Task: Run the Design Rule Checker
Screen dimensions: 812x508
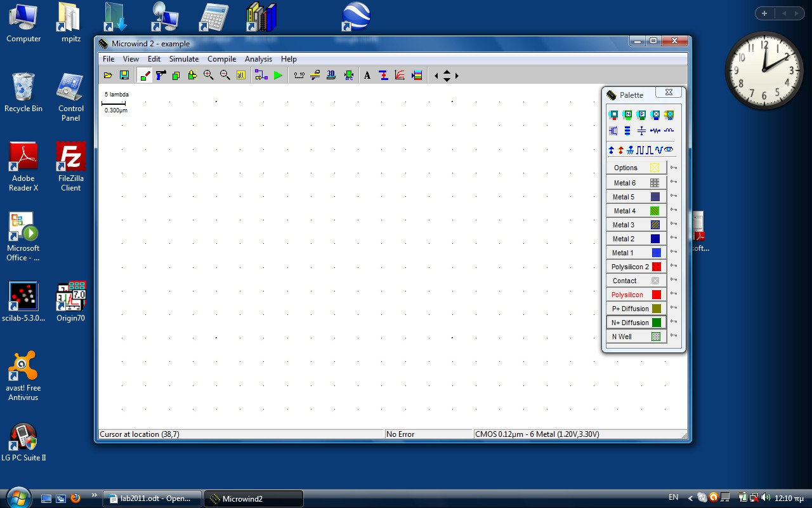Action: [x=348, y=76]
